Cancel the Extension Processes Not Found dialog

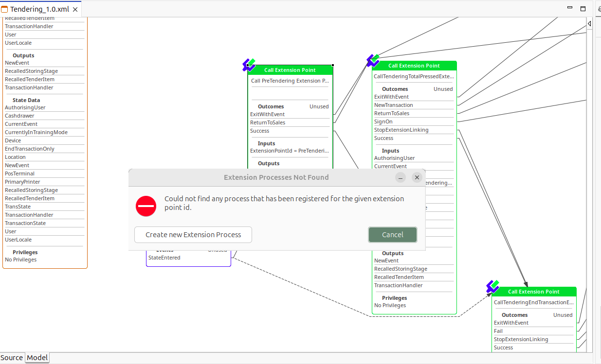(392, 234)
